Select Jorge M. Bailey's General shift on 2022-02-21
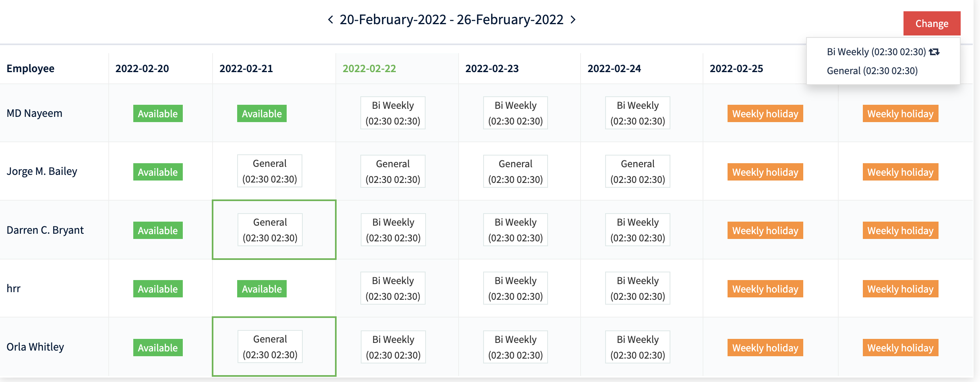 (270, 171)
